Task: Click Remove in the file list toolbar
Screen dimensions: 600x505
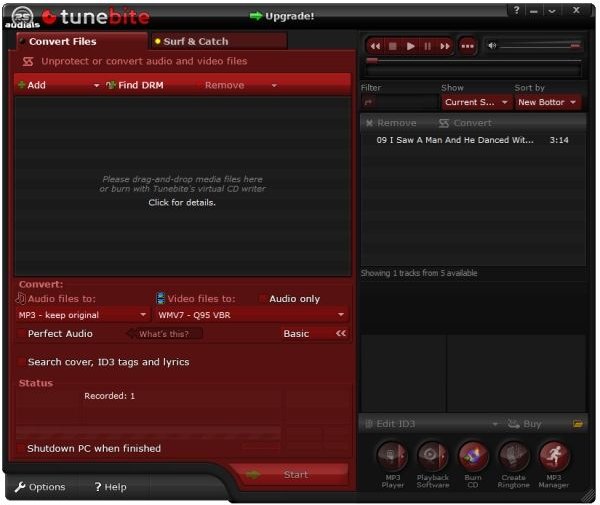Action: [224, 85]
